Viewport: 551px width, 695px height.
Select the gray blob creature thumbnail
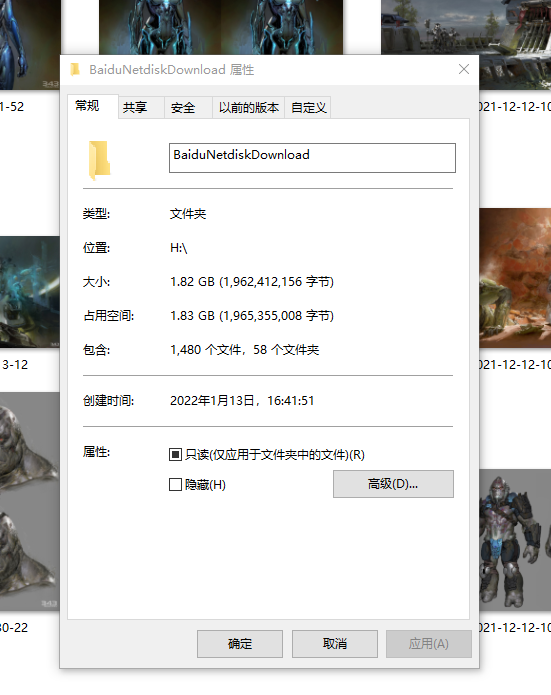[x=30, y=501]
